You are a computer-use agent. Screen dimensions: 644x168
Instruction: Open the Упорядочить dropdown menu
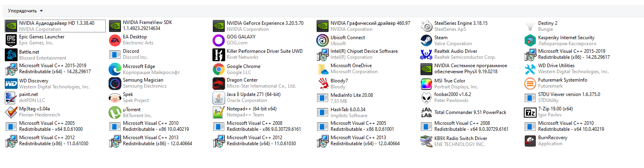(25, 11)
